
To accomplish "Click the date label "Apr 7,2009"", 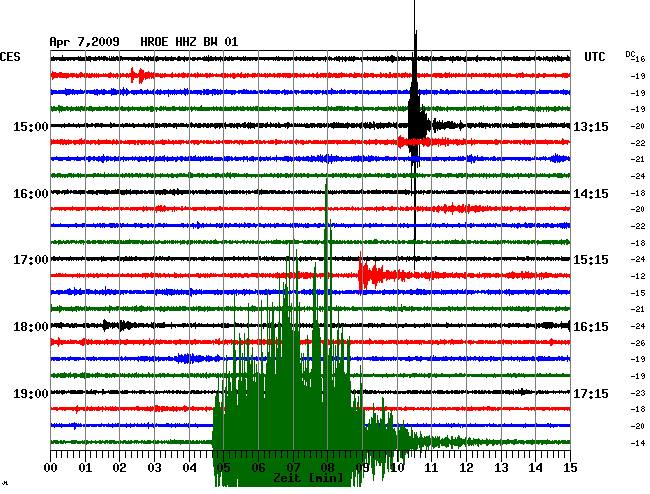I will [x=84, y=42].
